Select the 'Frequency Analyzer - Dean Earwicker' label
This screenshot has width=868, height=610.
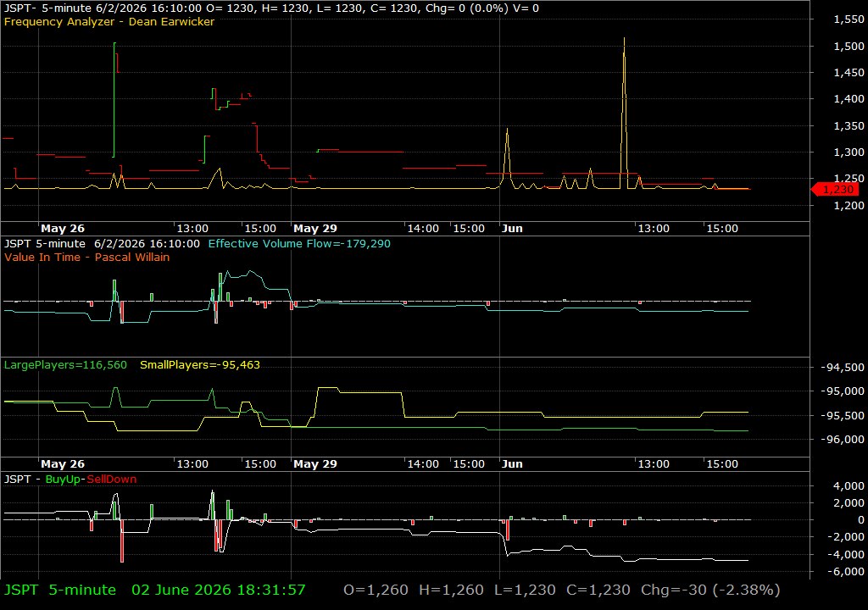[109, 21]
